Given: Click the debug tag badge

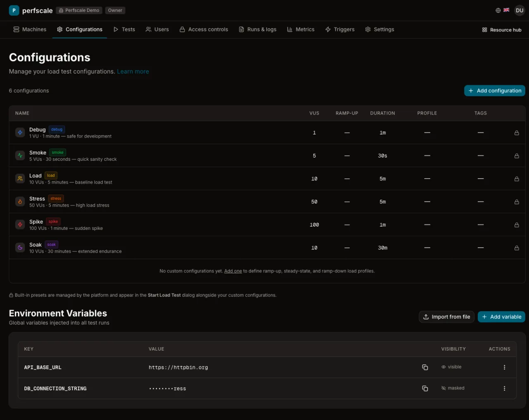Looking at the screenshot, I should [x=57, y=129].
